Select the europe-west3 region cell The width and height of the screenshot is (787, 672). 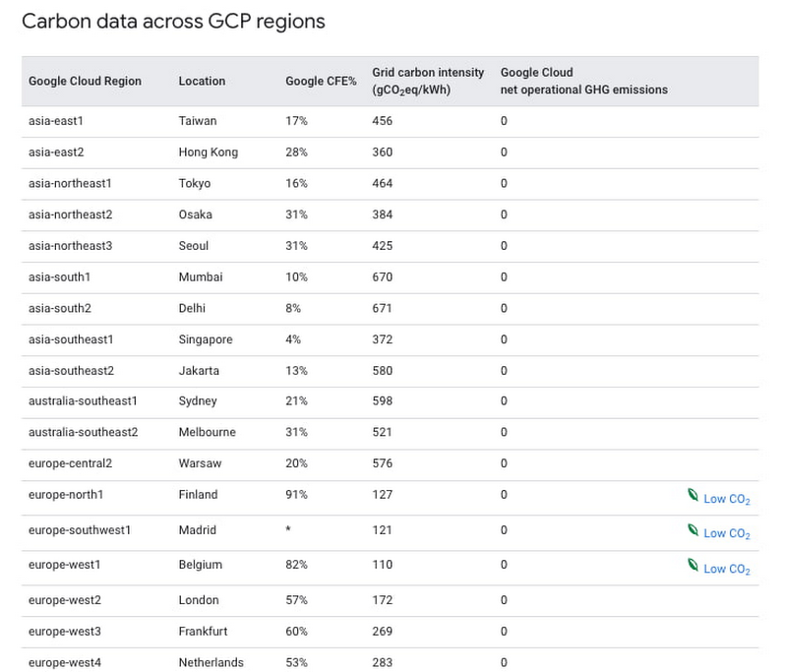(x=65, y=632)
